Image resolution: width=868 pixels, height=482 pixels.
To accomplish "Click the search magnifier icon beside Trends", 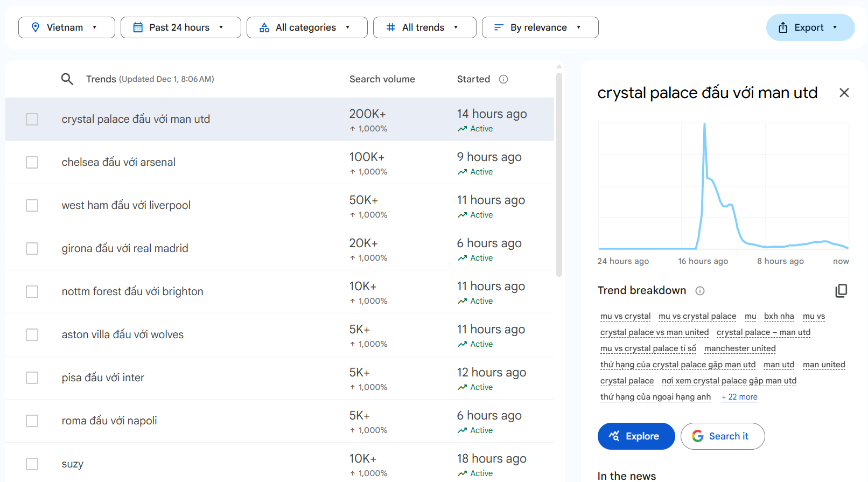I will (67, 79).
